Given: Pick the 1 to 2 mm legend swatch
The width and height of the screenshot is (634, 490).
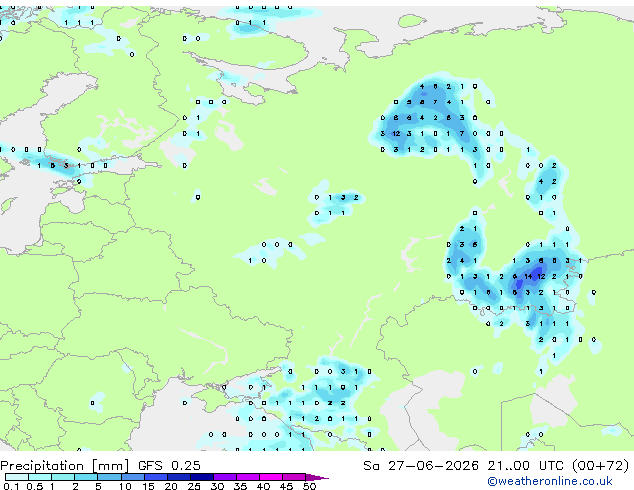Looking at the screenshot, I should pos(63,477).
